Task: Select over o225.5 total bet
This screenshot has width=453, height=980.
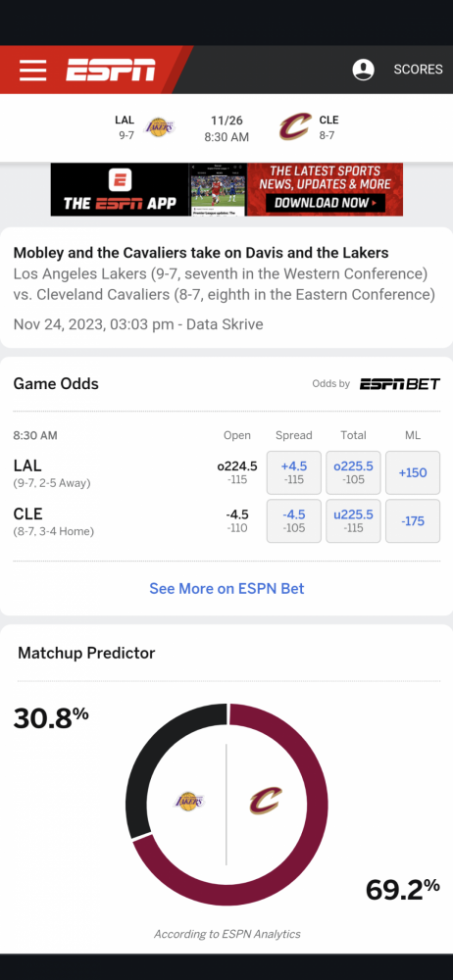Action: [x=354, y=472]
